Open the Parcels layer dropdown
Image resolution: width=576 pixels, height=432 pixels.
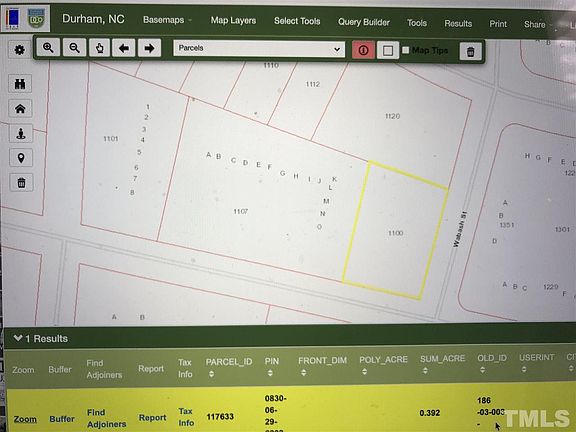point(259,48)
